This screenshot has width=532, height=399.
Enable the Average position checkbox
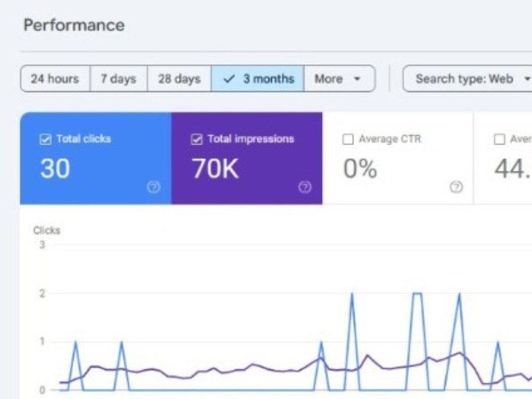[499, 139]
